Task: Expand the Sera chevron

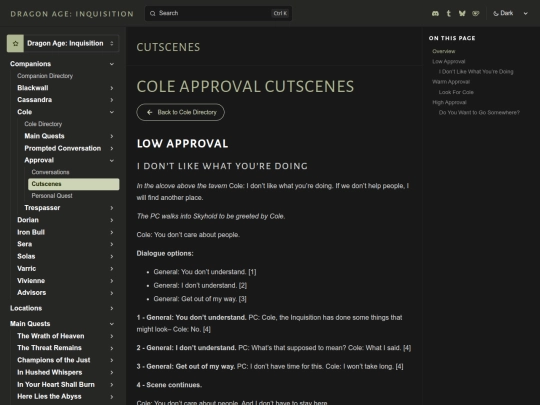Action: [x=112, y=244]
